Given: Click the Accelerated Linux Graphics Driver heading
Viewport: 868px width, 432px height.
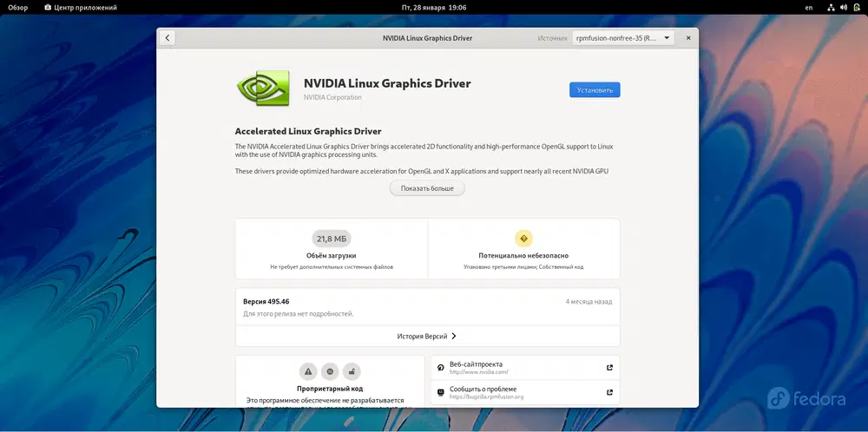Looking at the screenshot, I should (308, 132).
